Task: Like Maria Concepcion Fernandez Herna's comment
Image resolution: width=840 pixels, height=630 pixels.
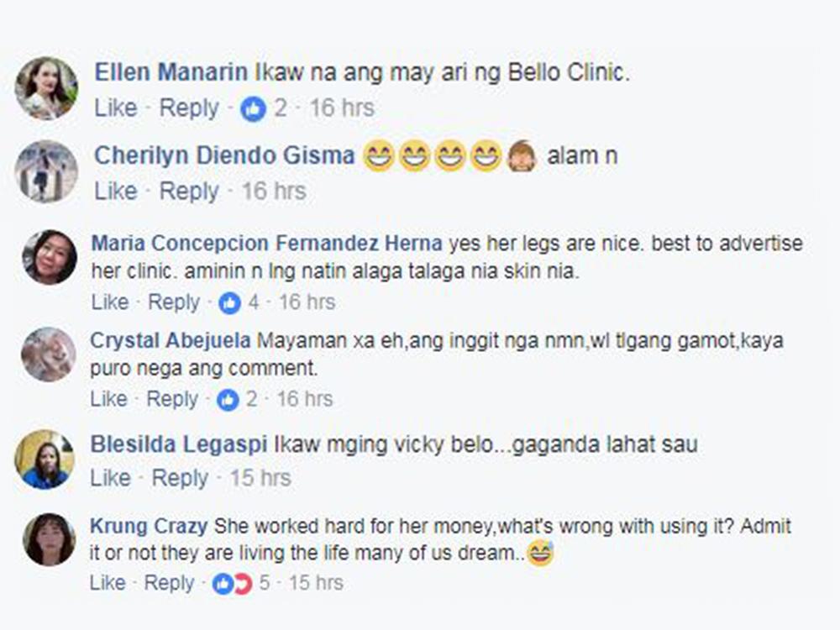Action: pyautogui.click(x=109, y=302)
